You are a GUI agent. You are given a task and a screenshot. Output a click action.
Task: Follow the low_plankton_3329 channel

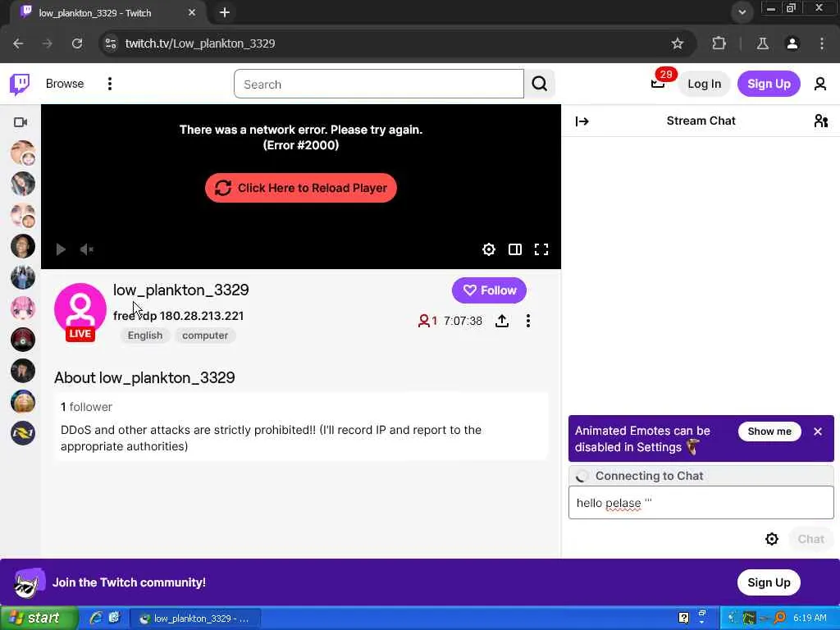click(x=489, y=290)
